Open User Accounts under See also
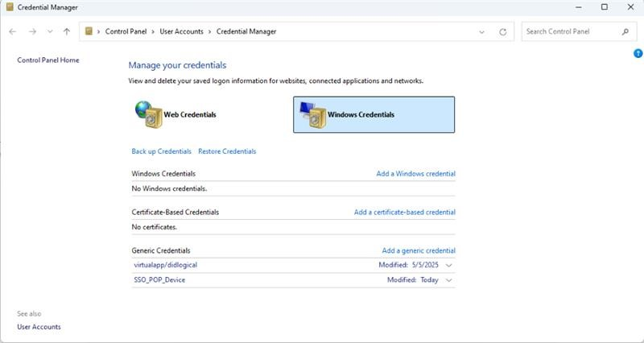This screenshot has width=644, height=343. tap(39, 327)
